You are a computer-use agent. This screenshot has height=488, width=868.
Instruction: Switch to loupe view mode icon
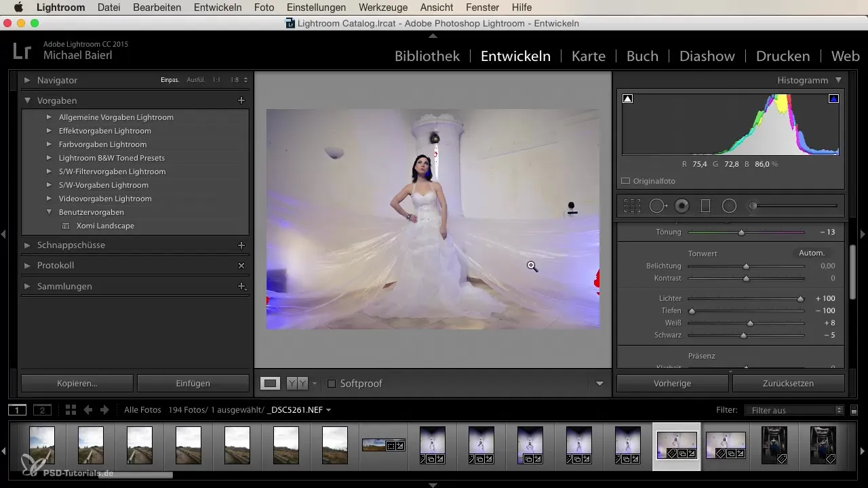tap(271, 384)
